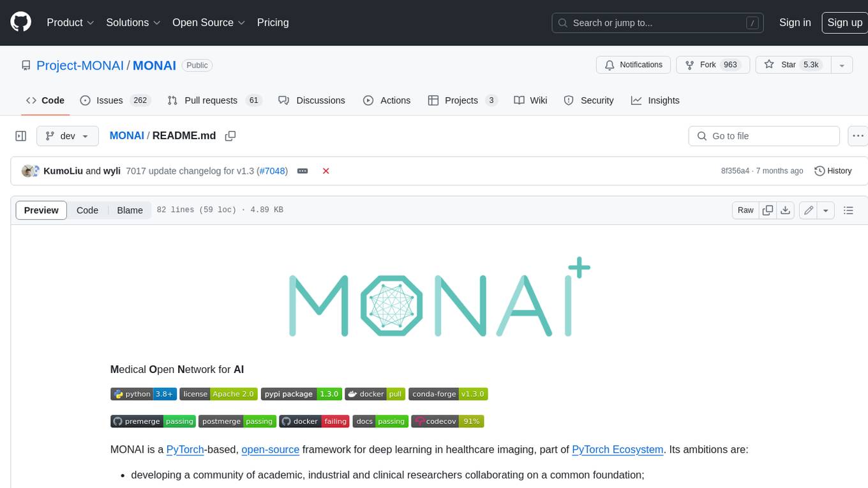Open the PyTorch link in description
Image resolution: width=868 pixels, height=488 pixels.
pos(185,450)
